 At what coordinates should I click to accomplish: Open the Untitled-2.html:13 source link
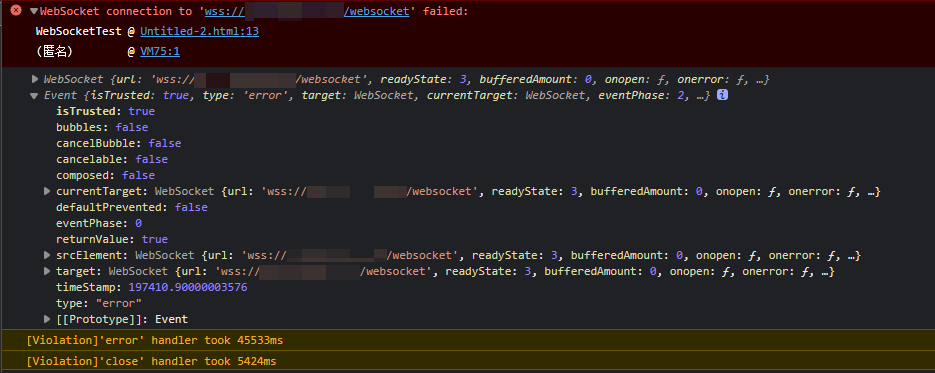[199, 32]
